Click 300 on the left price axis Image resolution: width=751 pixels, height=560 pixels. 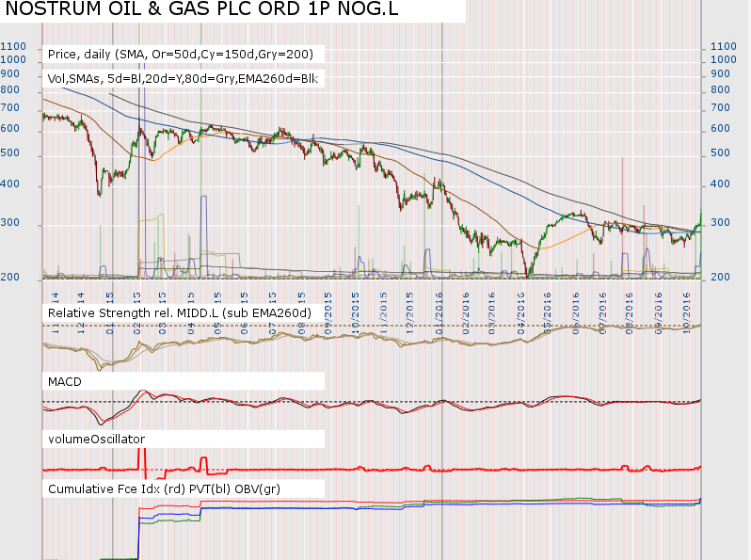click(10, 223)
